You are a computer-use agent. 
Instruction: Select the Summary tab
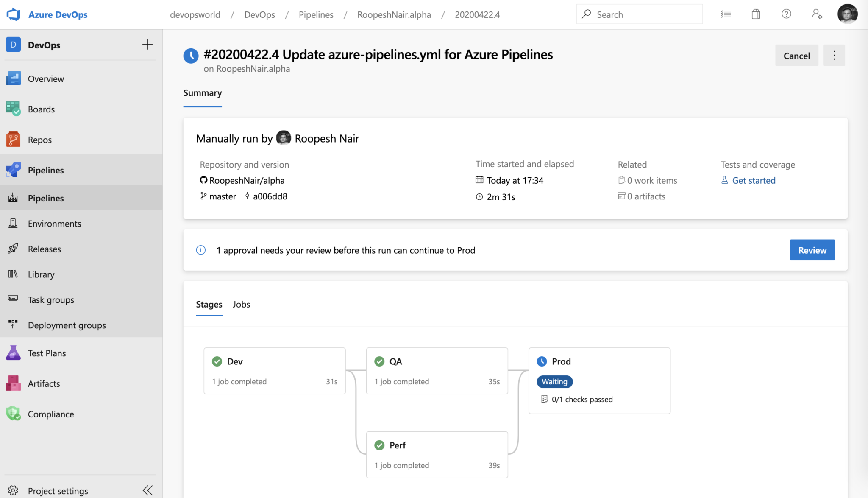point(202,93)
